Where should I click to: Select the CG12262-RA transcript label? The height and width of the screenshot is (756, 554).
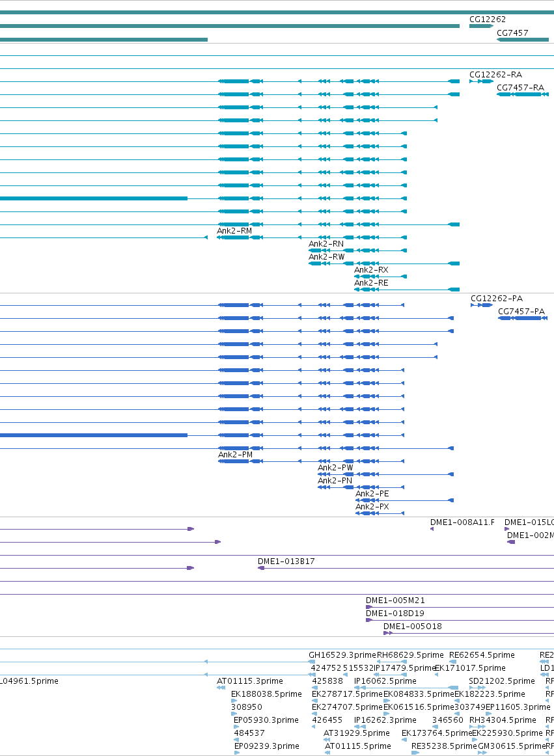(495, 75)
